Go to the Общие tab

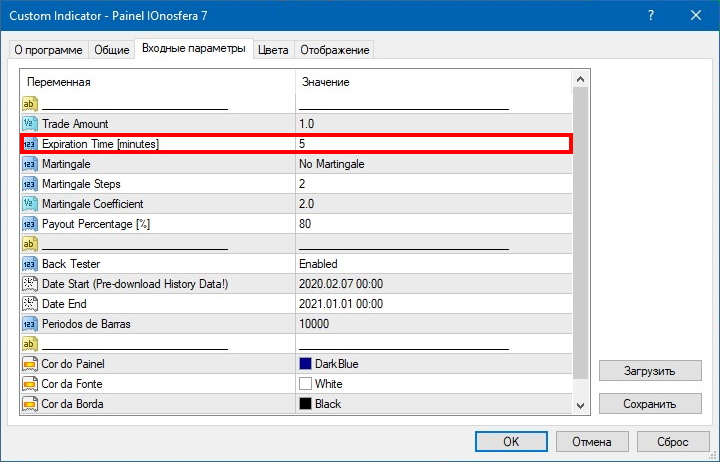(x=111, y=50)
